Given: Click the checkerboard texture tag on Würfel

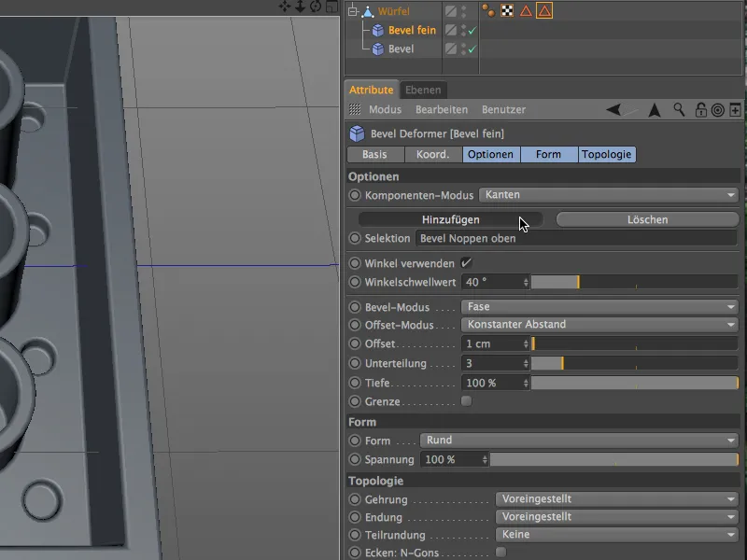Looking at the screenshot, I should tap(507, 10).
